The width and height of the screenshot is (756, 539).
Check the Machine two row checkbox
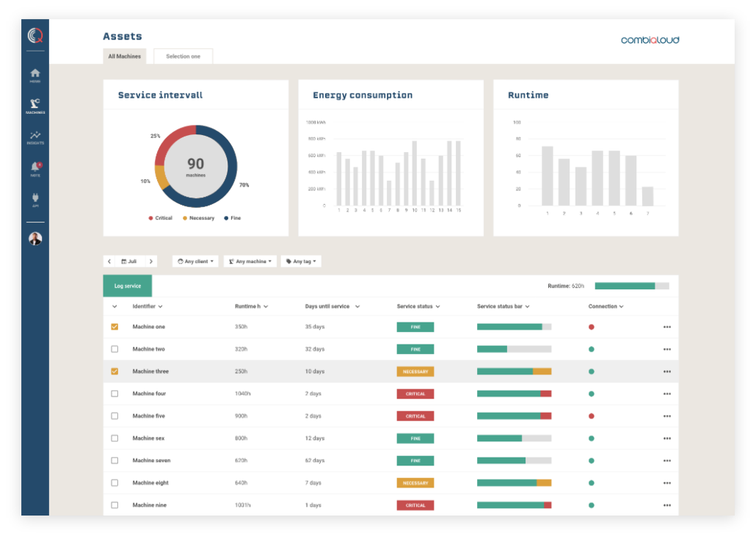tap(115, 349)
